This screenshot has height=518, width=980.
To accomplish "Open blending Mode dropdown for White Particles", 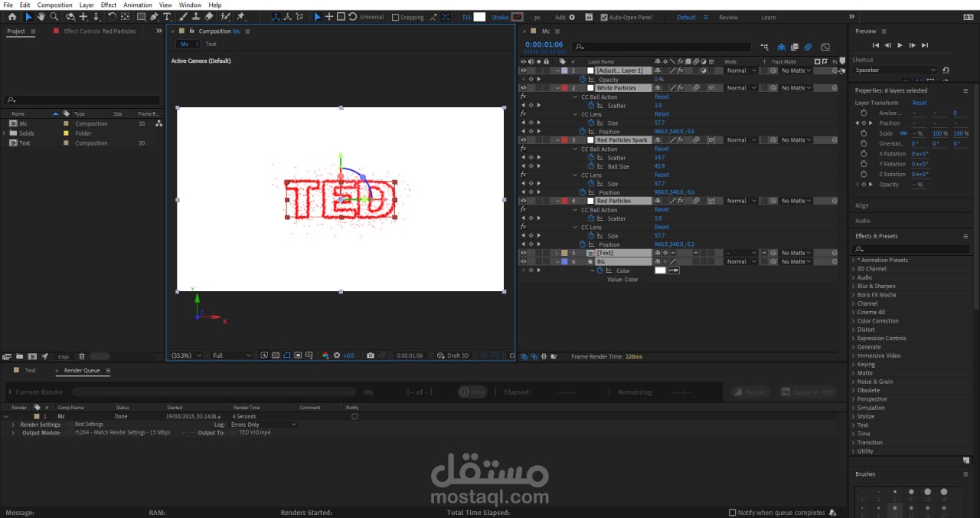I will (741, 88).
